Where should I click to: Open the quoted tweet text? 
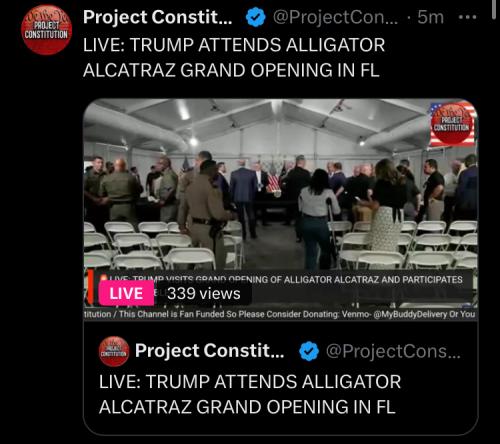click(250, 394)
